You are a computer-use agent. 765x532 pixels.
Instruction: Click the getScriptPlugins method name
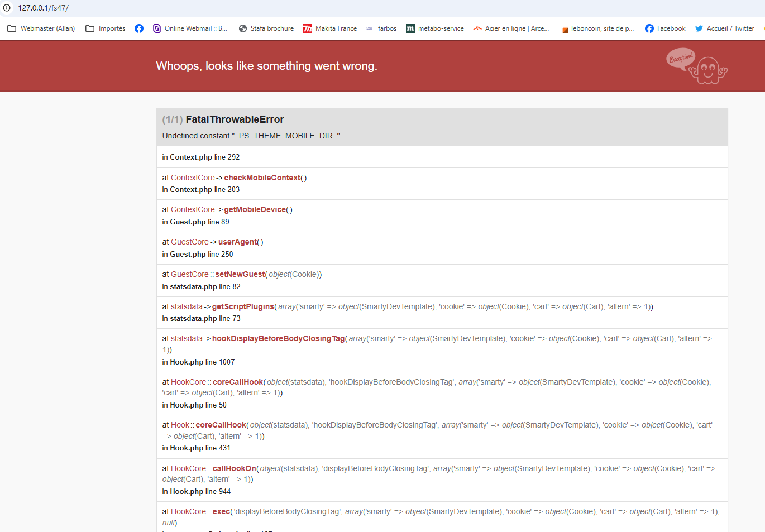point(243,306)
